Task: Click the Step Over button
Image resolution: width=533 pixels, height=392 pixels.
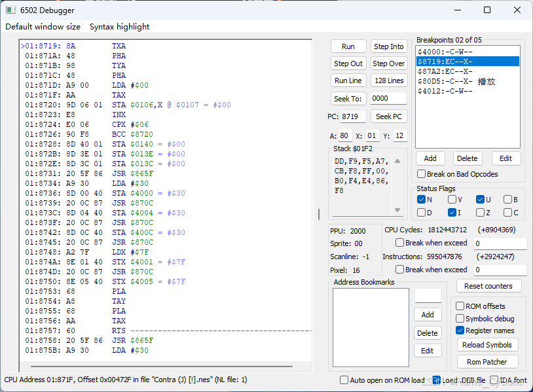Action: (388, 63)
